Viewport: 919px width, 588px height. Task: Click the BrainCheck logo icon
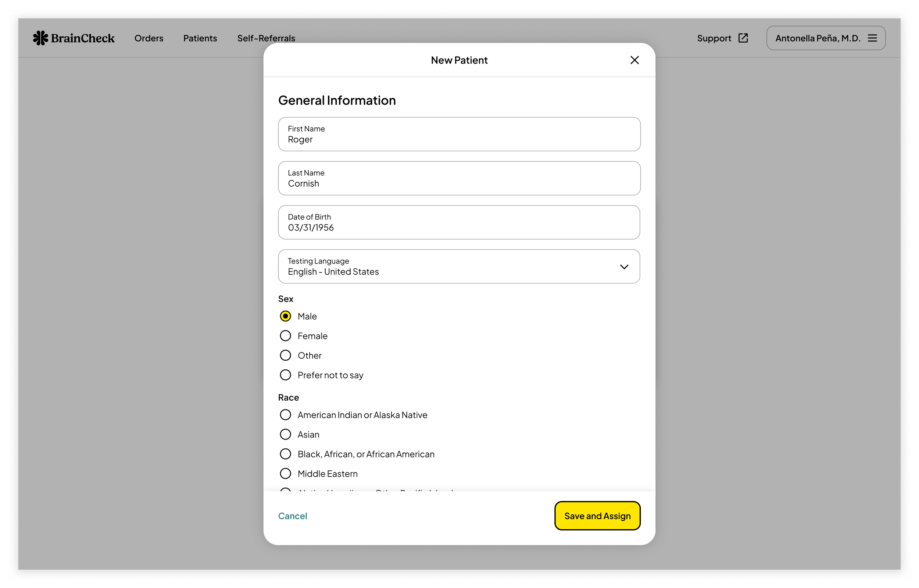(x=40, y=38)
